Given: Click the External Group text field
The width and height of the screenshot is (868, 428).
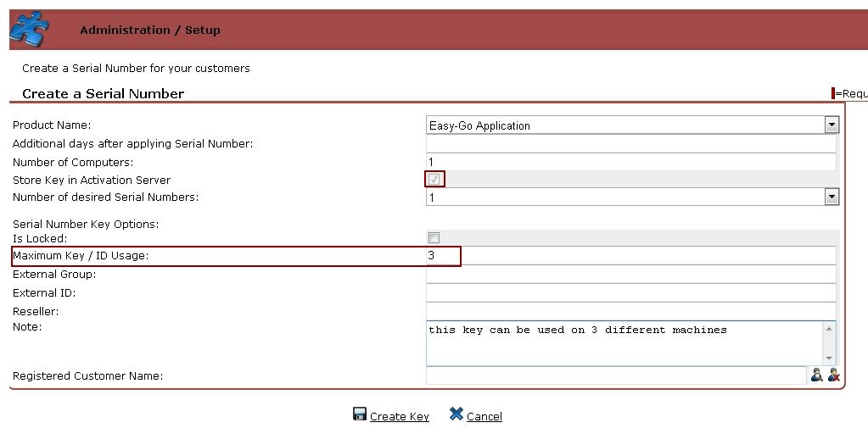Looking at the screenshot, I should pos(630,274).
